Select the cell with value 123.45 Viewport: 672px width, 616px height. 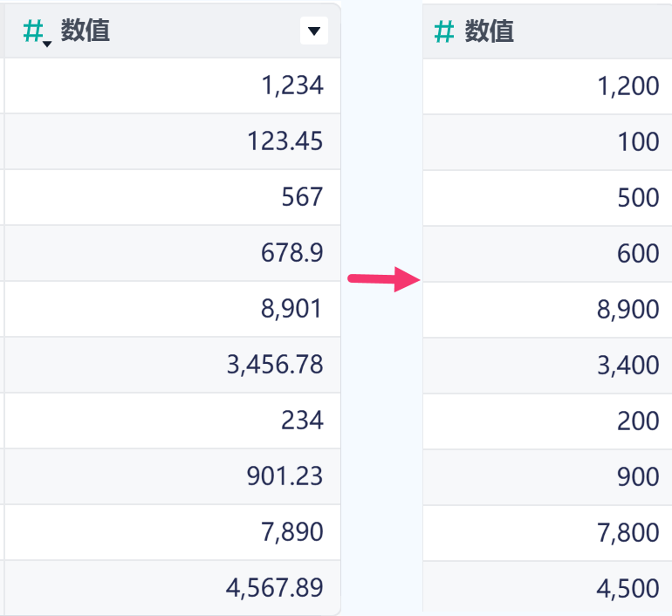(x=172, y=142)
